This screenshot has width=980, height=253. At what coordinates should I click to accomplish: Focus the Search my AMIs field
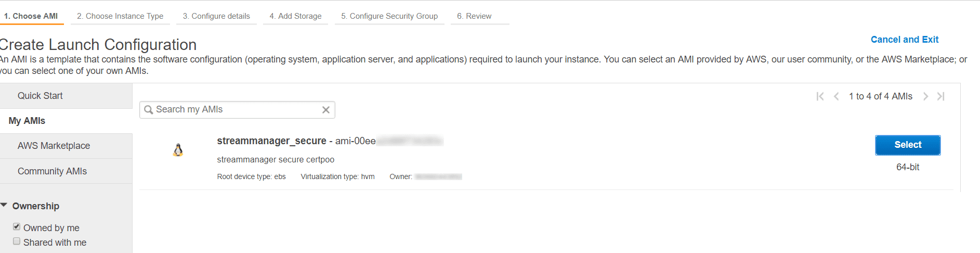(237, 110)
